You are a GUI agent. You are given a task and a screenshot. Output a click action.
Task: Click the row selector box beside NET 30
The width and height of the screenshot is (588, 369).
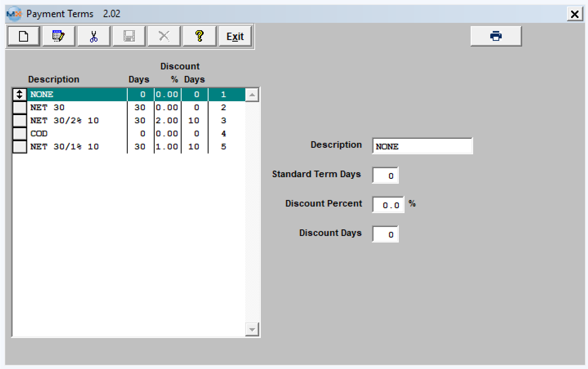pyautogui.click(x=20, y=107)
